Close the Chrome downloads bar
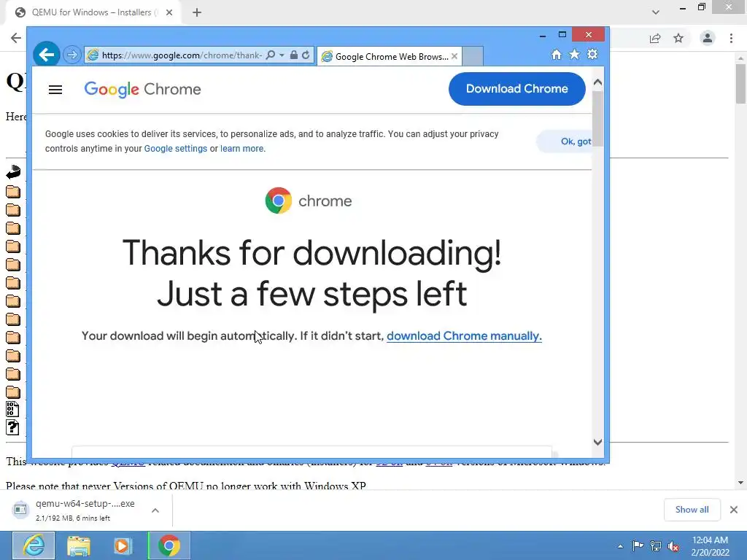This screenshot has width=747, height=560. coord(734,510)
